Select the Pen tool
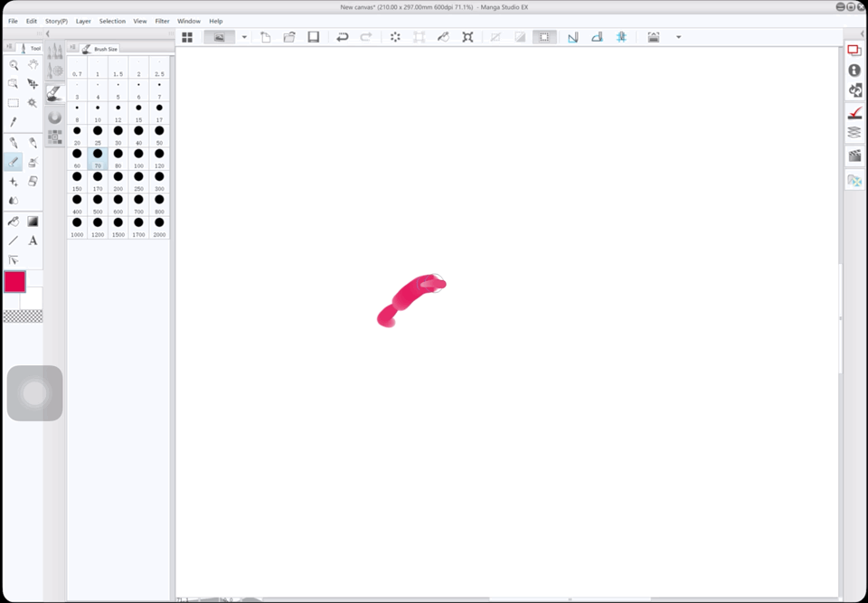Screen dimensions: 868x603 pyautogui.click(x=14, y=144)
